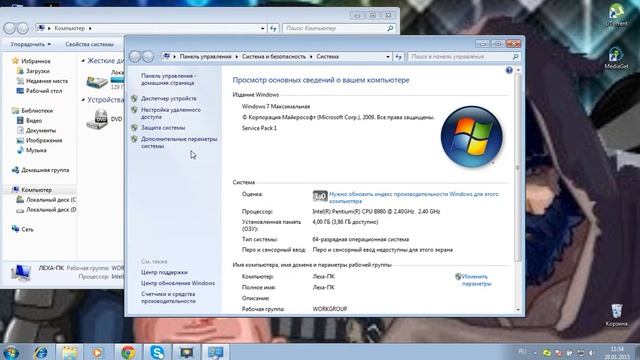The height and width of the screenshot is (360, 640).
Task: Open Control Panel home page link
Action: 168,79
